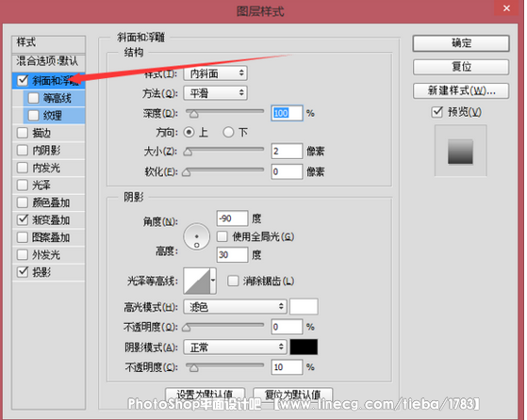This screenshot has width=527, height=420.
Task: Open the 样式 内斜面 dropdown
Action: tap(216, 73)
